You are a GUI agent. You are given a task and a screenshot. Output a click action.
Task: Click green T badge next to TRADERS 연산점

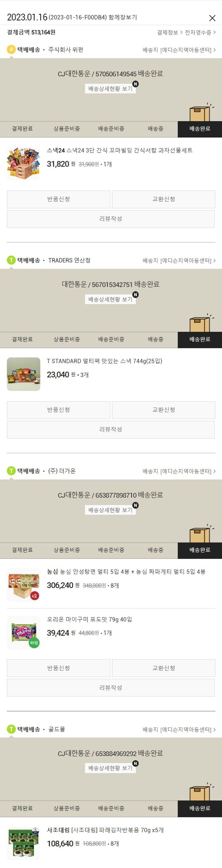(11, 260)
